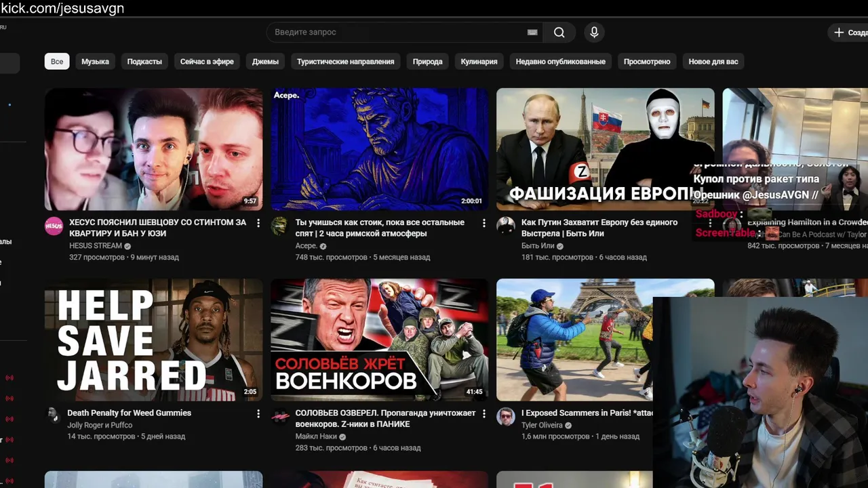Open Быть Или channel avatar
The height and width of the screenshot is (488, 868).
[x=505, y=226]
